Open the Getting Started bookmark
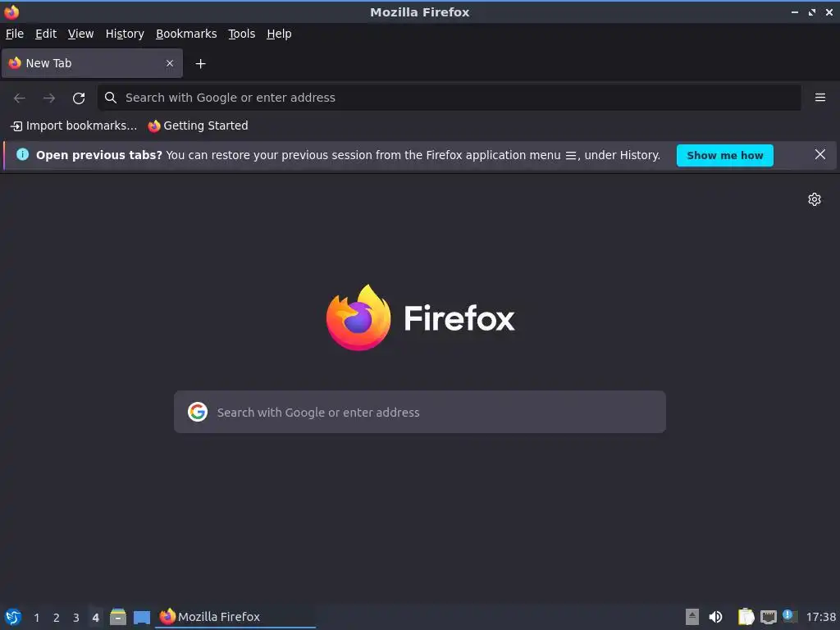Image resolution: width=840 pixels, height=630 pixels. [x=199, y=126]
